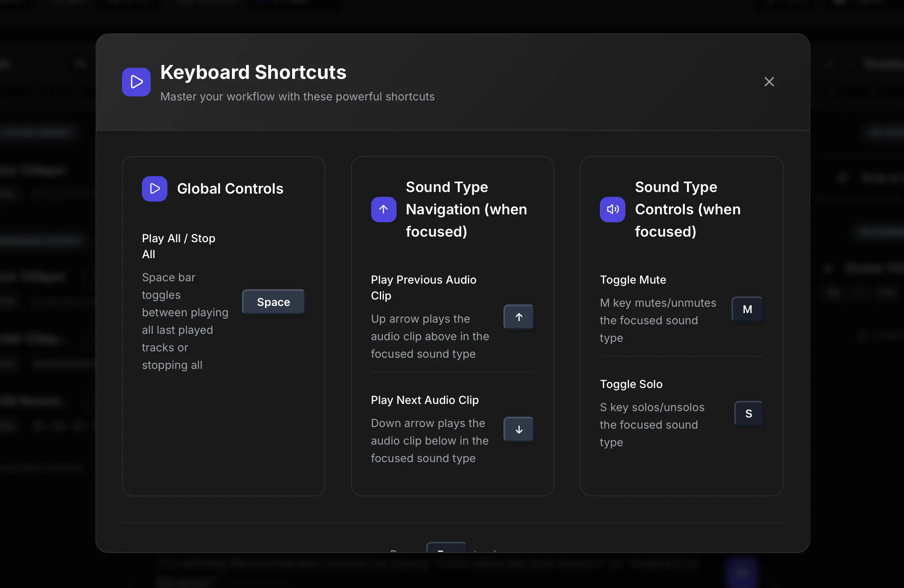Image resolution: width=904 pixels, height=588 pixels.
Task: Click the Toggle Mute heading
Action: [x=633, y=279]
